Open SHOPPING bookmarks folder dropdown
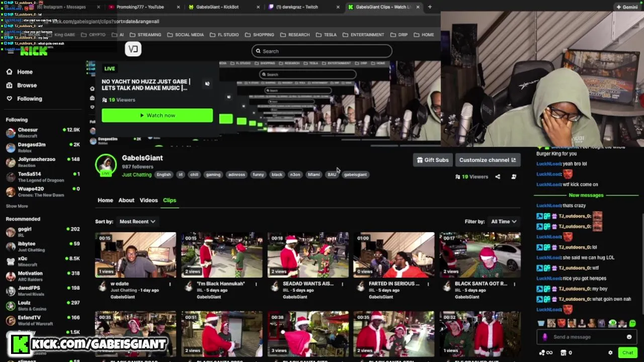 coord(259,35)
